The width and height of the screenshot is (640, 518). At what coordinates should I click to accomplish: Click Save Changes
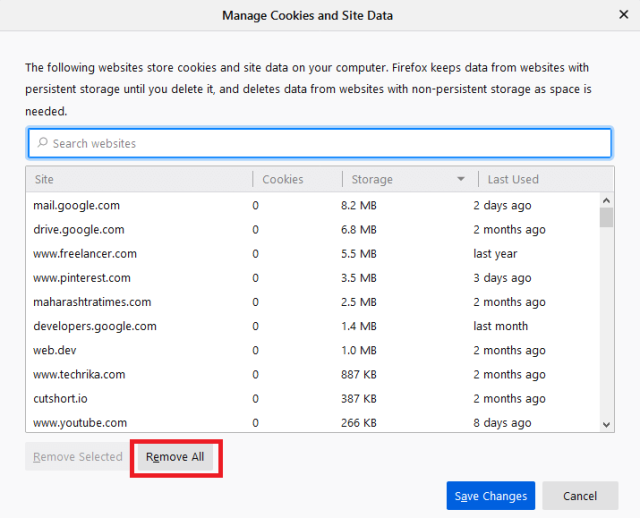point(491,496)
